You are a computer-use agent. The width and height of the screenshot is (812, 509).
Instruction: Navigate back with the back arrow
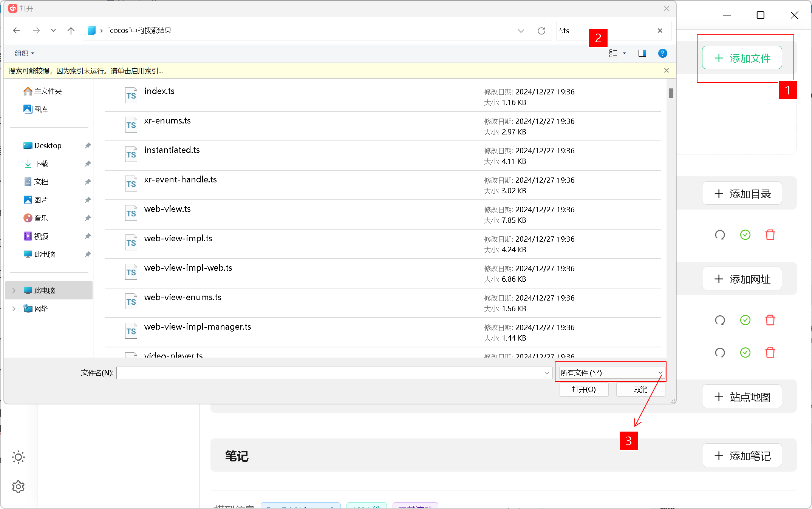point(16,31)
